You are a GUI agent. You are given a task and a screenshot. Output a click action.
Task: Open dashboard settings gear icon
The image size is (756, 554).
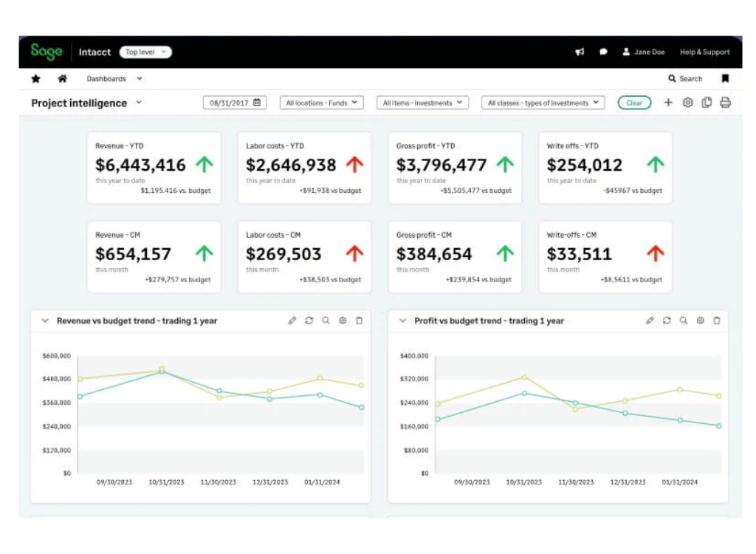[688, 103]
